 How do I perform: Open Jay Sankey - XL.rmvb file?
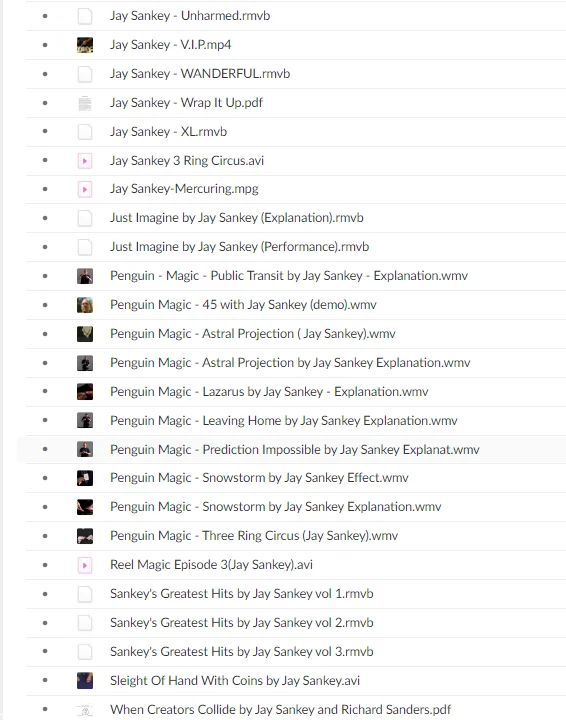click(x=168, y=131)
